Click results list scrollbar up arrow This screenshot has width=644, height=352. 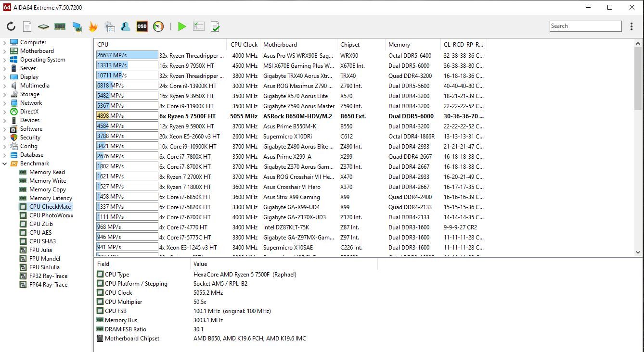coord(639,43)
